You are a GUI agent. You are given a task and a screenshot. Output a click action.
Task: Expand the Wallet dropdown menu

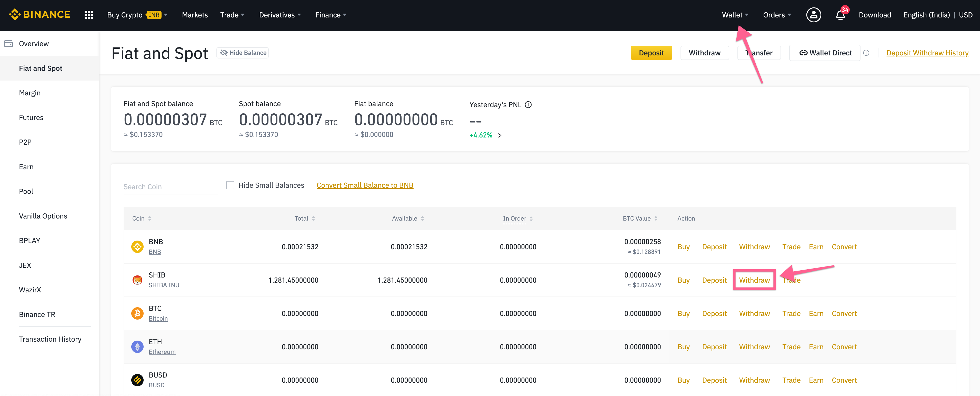tap(735, 15)
